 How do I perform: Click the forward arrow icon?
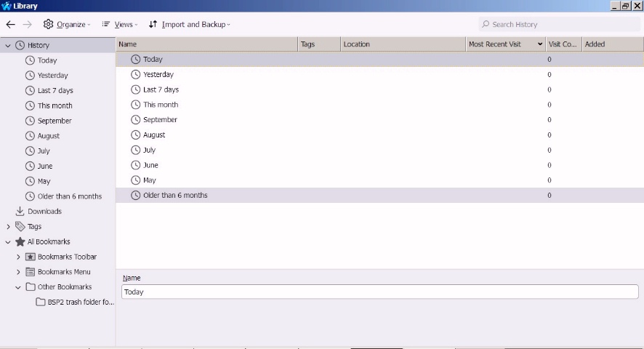pyautogui.click(x=27, y=25)
